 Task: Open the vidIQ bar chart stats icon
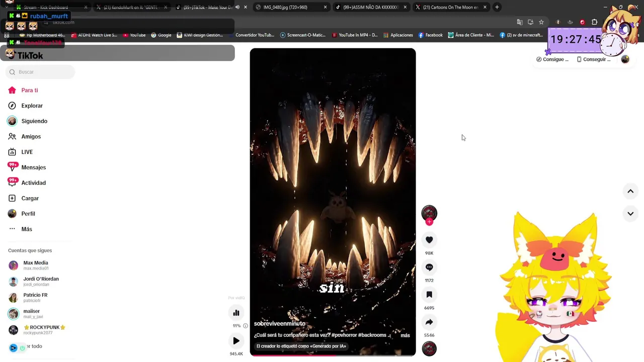pos(236,313)
